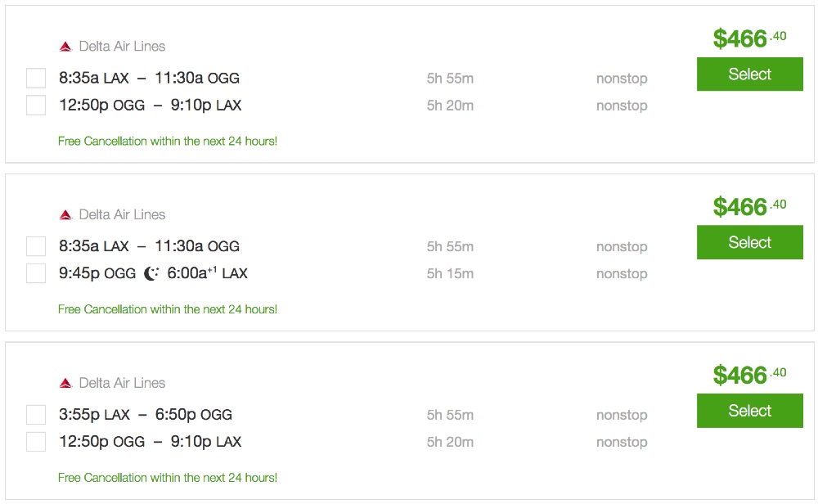Click Free Cancellation notice in first card
The height and width of the screenshot is (504, 818).
[x=168, y=142]
